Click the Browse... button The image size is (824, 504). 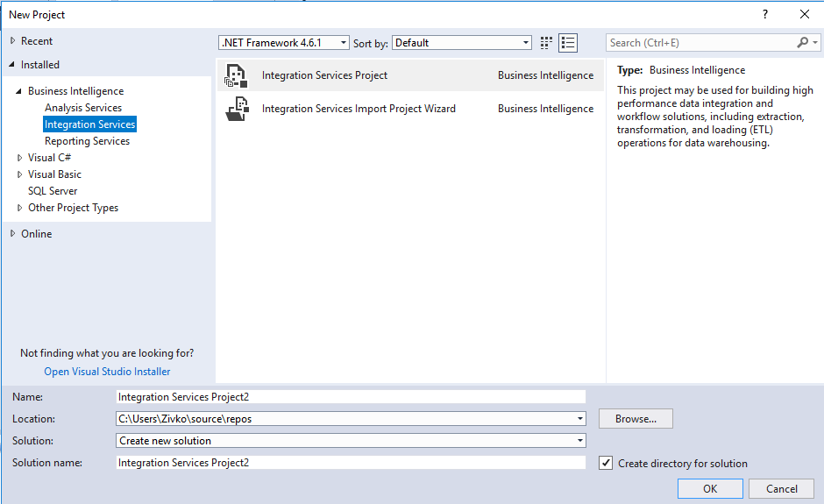636,419
